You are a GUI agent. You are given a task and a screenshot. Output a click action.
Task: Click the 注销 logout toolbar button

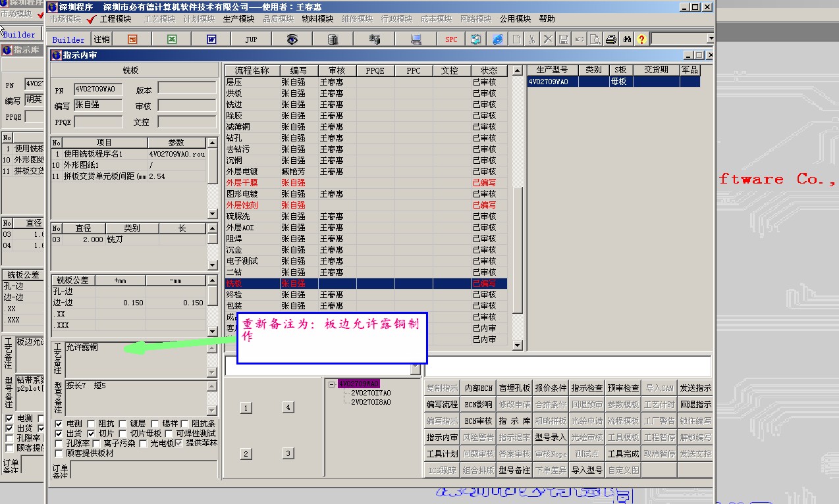[x=101, y=39]
